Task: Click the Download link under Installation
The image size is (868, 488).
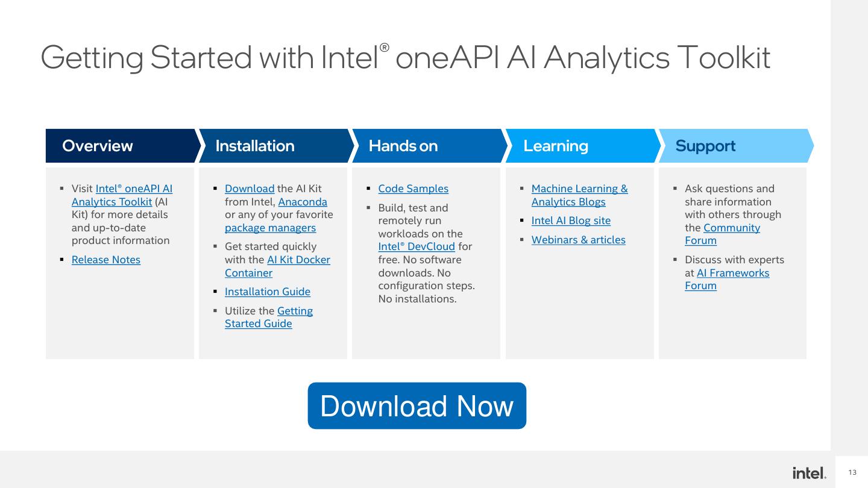Action: tap(250, 189)
